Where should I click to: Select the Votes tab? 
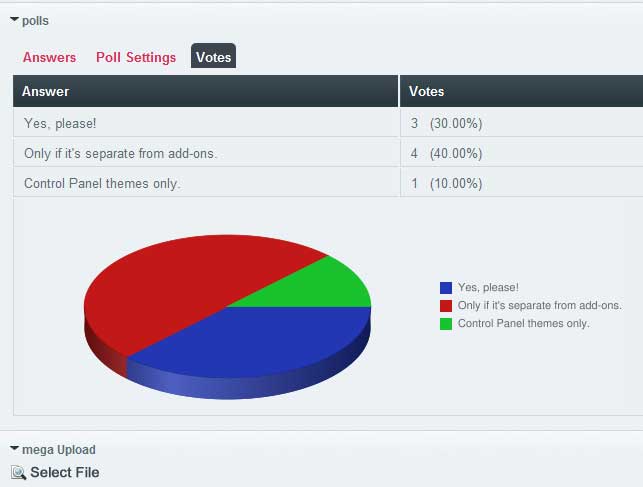pos(213,56)
